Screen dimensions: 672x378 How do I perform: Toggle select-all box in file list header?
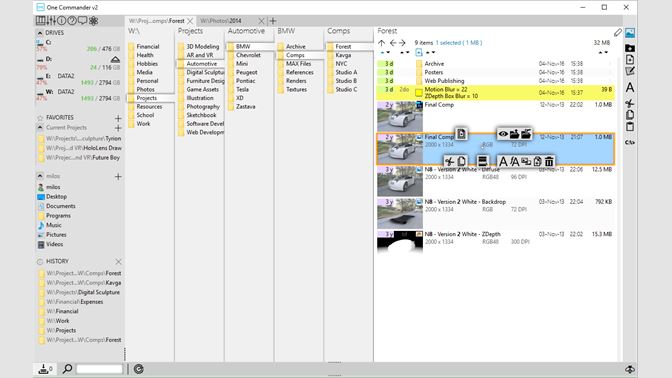click(419, 52)
